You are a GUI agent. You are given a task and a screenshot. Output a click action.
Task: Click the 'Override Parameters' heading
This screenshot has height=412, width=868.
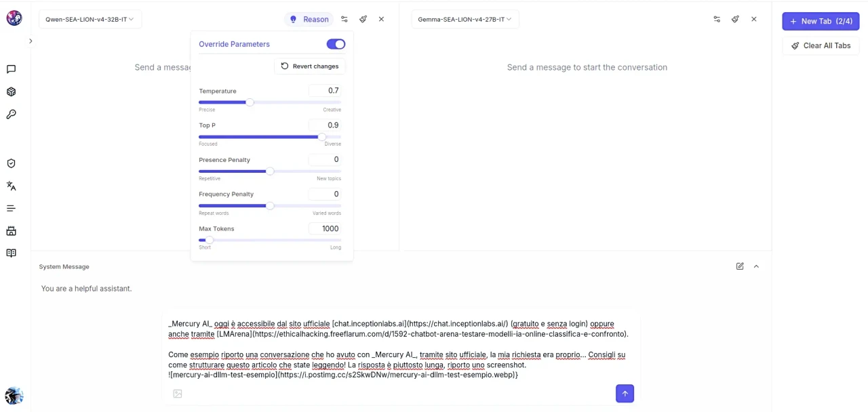pos(234,44)
